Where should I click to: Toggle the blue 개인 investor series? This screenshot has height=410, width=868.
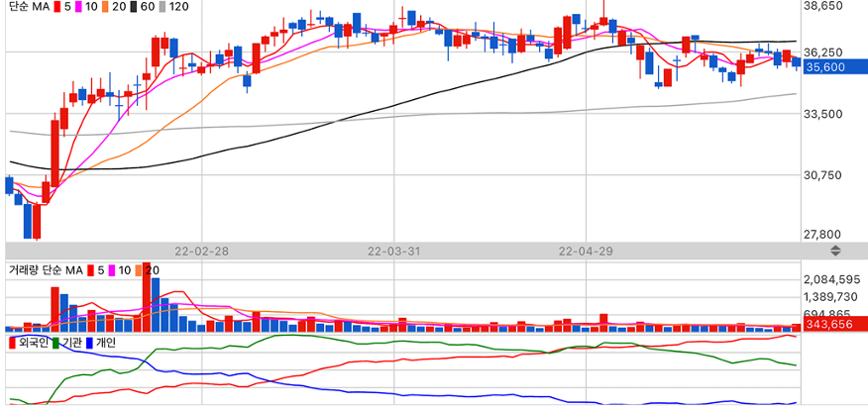tap(88, 343)
